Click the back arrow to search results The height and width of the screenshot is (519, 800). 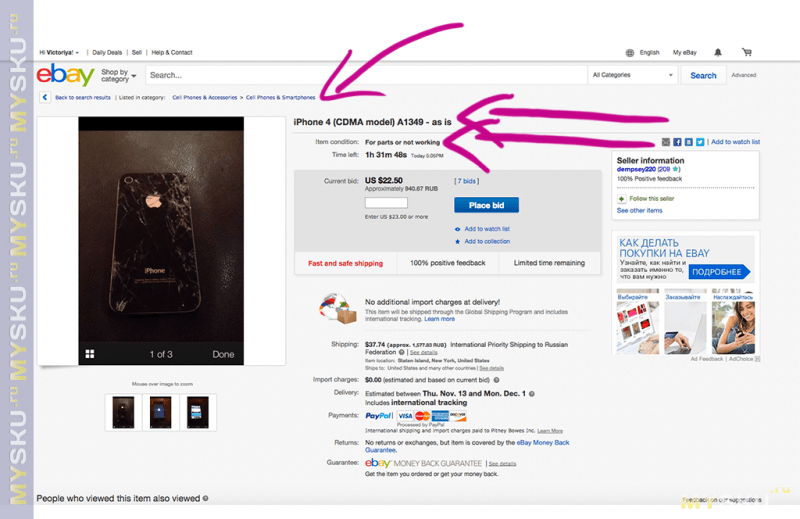(45, 97)
